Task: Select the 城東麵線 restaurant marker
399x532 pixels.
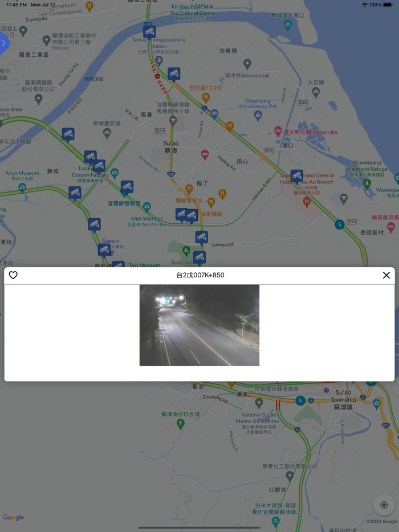Action: click(211, 203)
